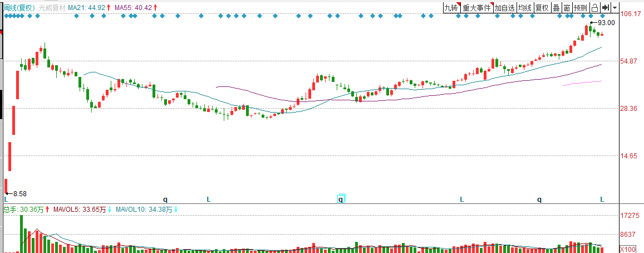Click the lock icon in chart toolbar
644x253 pixels.
tap(594, 7)
